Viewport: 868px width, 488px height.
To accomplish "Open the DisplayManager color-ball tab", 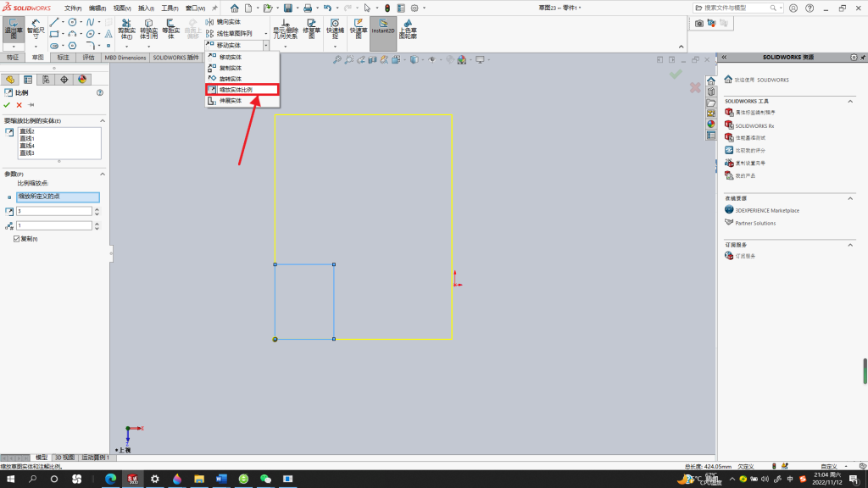I will [82, 80].
